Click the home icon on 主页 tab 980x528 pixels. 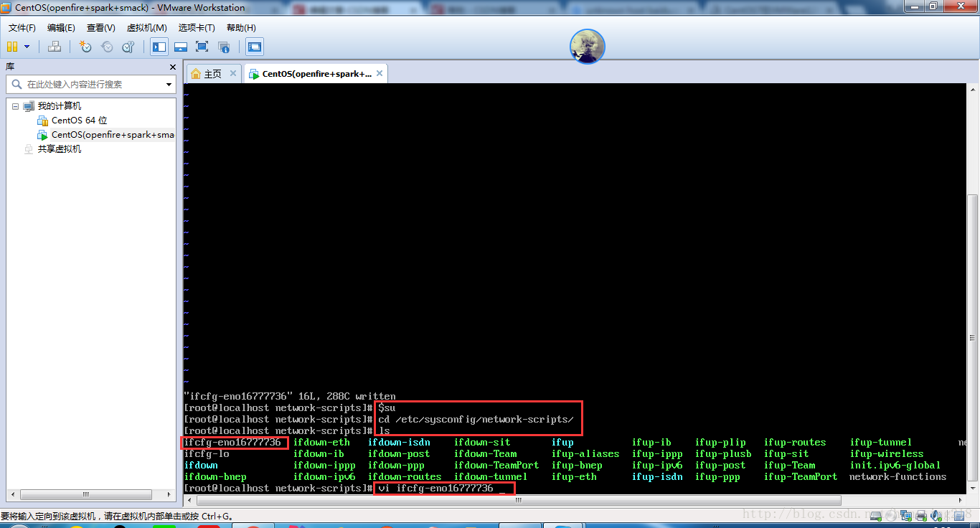pos(196,74)
